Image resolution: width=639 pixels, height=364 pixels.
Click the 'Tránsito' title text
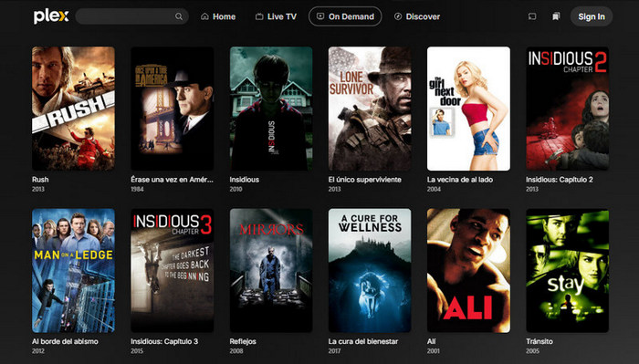tap(539, 341)
